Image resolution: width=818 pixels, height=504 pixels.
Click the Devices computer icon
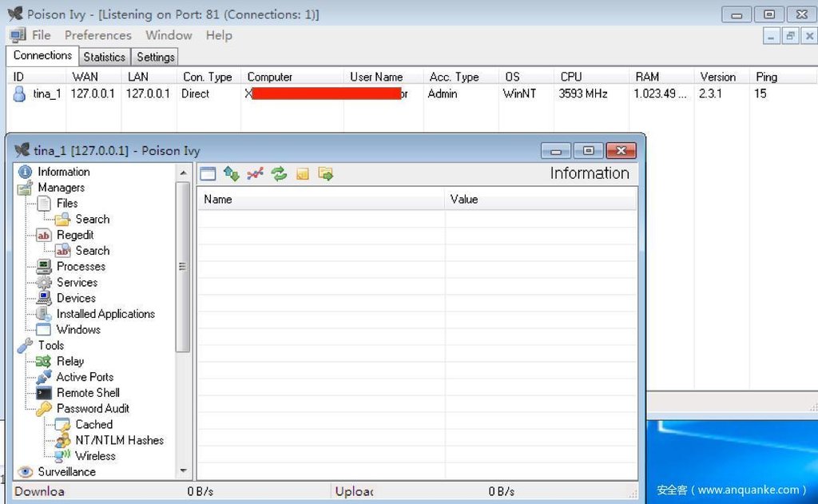(x=45, y=298)
